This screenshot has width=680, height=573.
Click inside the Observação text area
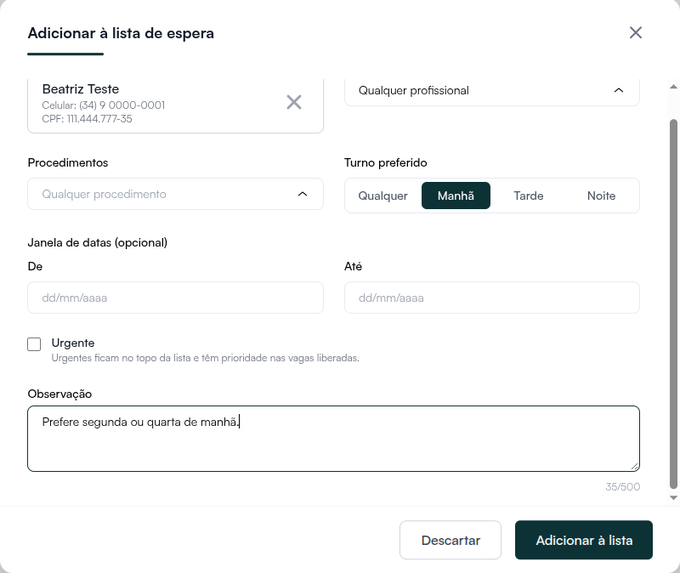click(333, 439)
